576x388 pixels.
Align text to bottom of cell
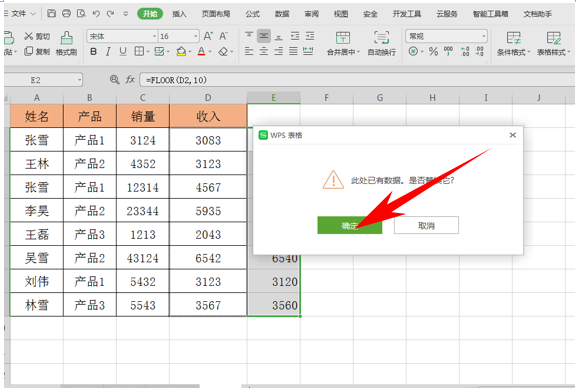279,36
